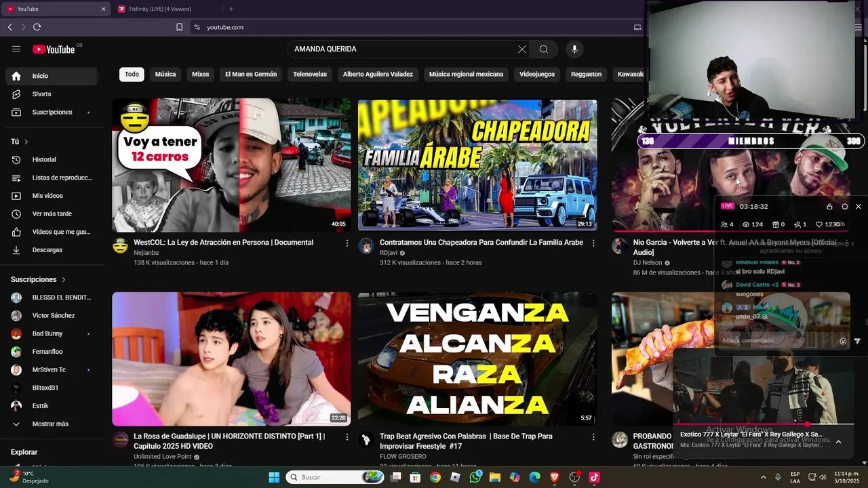Bookmark the page using the bookmark icon
Image resolution: width=868 pixels, height=488 pixels.
(x=179, y=27)
